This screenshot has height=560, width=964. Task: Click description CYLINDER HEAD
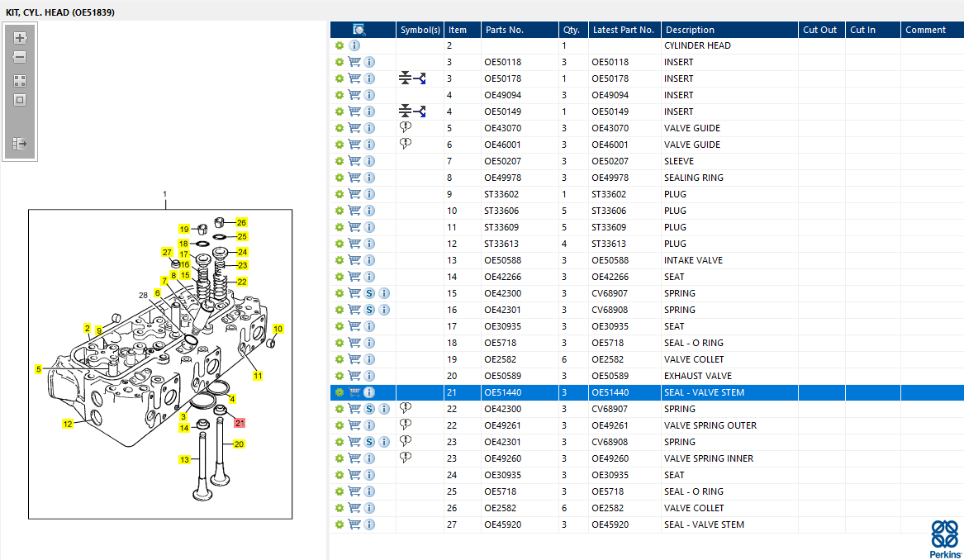pos(697,45)
